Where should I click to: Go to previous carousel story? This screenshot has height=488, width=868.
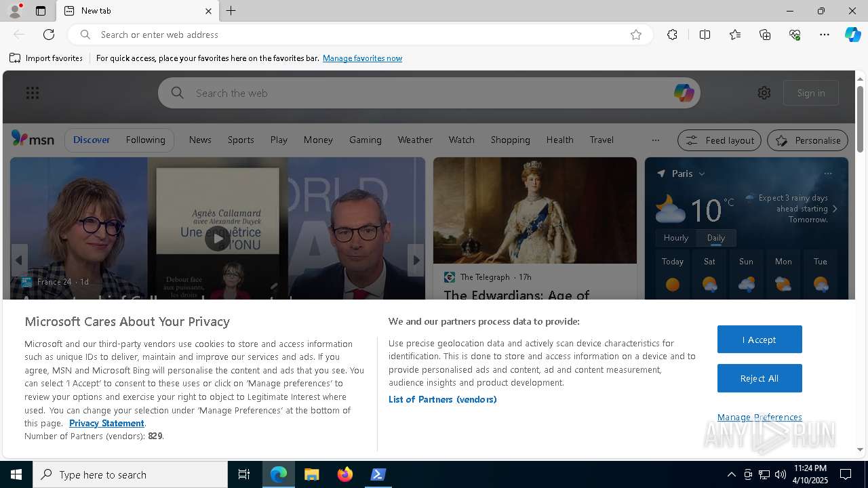(19, 260)
